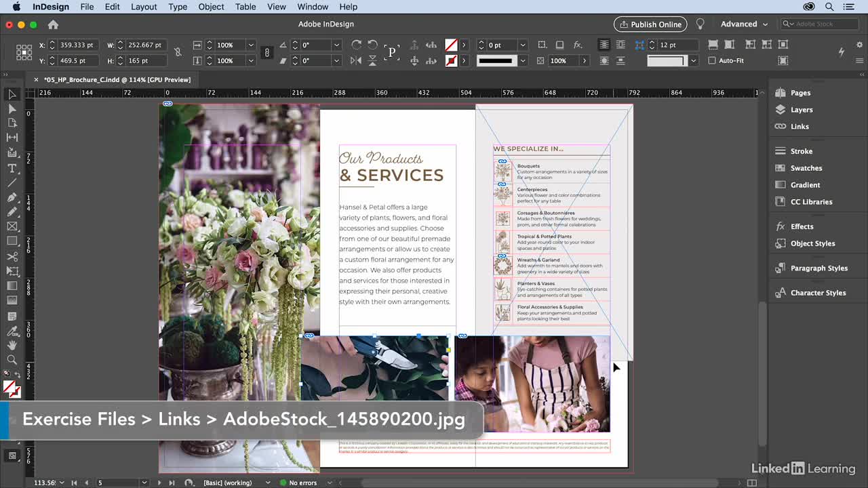The width and height of the screenshot is (868, 488).
Task: Toggle Wrap Around Object Shape
Action: click(x=604, y=60)
